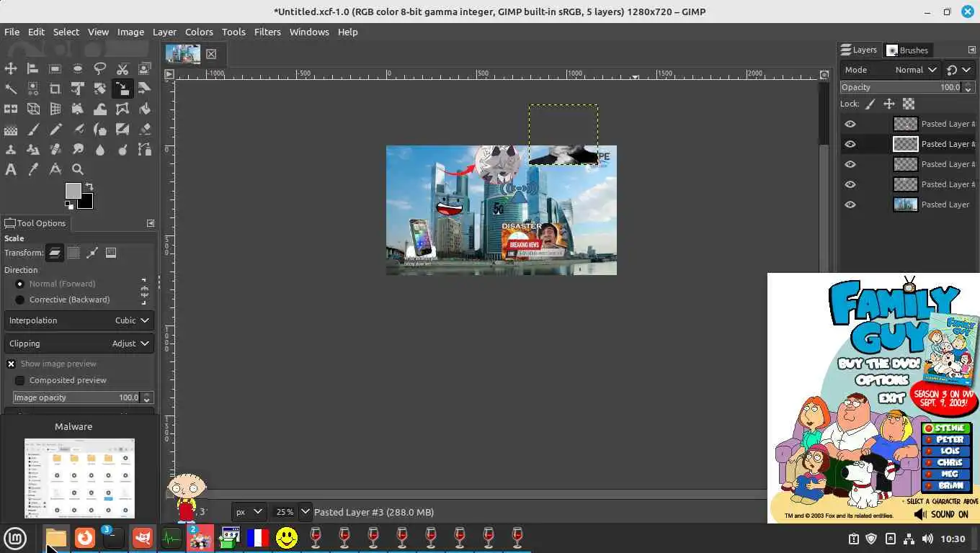
Task: Toggle SOUND ON in Family Guy window
Action: tap(941, 514)
